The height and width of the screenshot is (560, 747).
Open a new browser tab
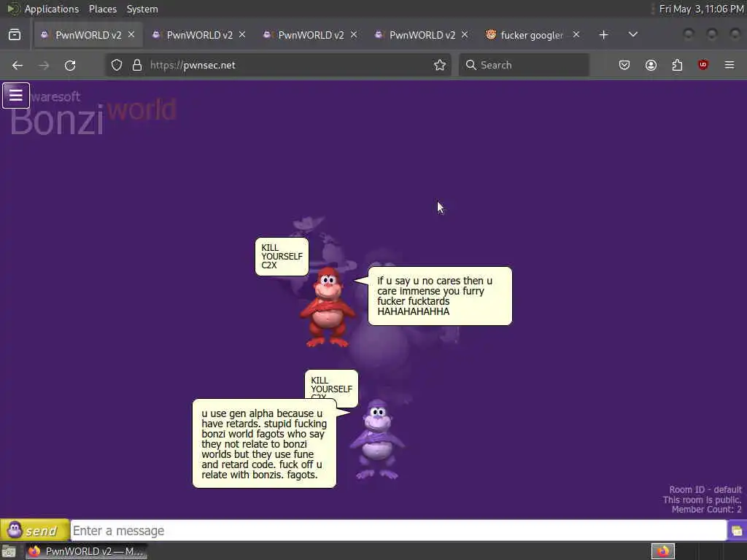pos(603,35)
